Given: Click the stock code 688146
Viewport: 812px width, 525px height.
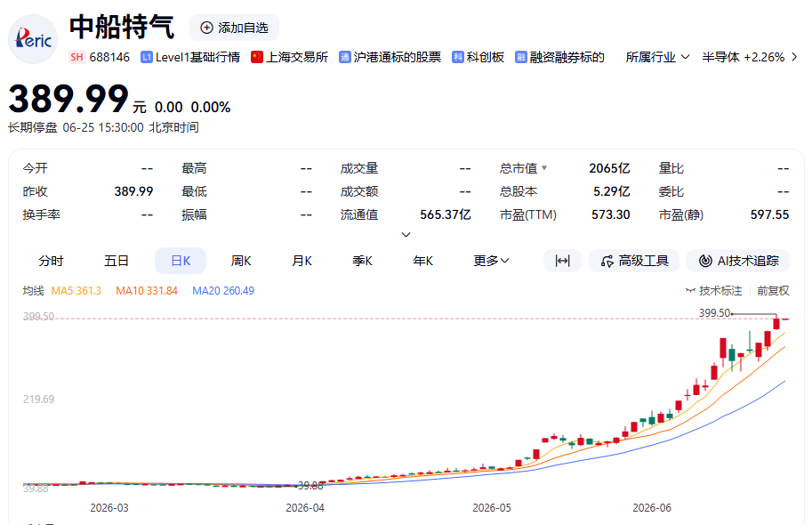Looking at the screenshot, I should click(109, 57).
